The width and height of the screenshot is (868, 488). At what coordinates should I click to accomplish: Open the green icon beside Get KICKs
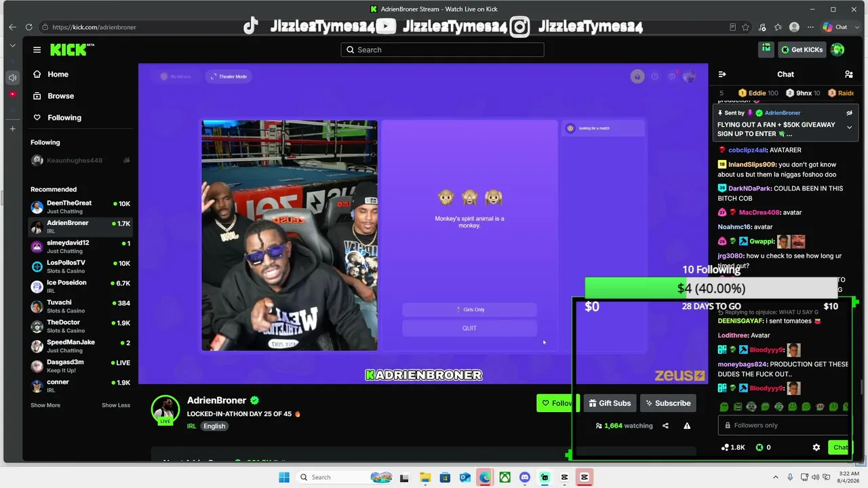pyautogui.click(x=766, y=49)
